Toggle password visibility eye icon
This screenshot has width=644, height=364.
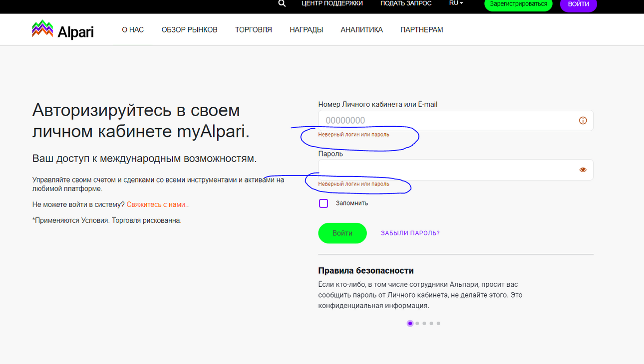tap(583, 170)
